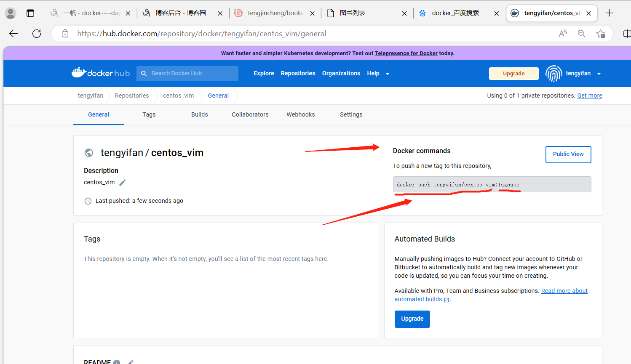Click the Get more link

click(x=590, y=96)
